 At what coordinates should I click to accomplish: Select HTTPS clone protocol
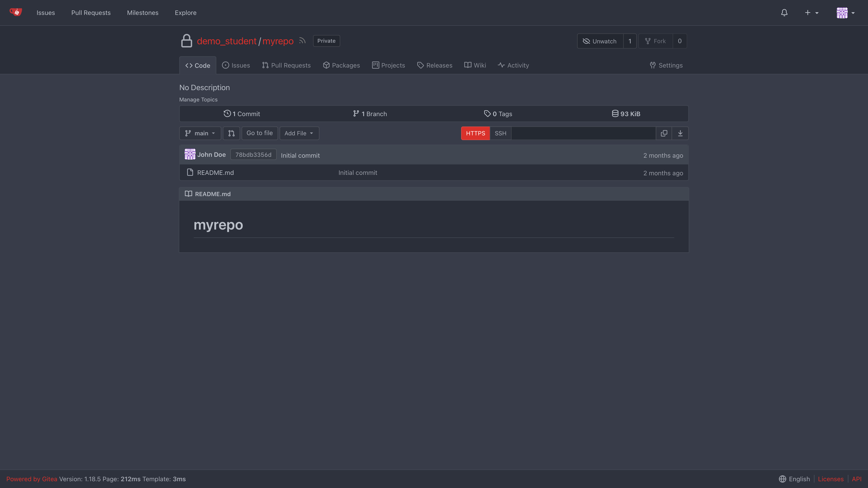click(x=475, y=133)
